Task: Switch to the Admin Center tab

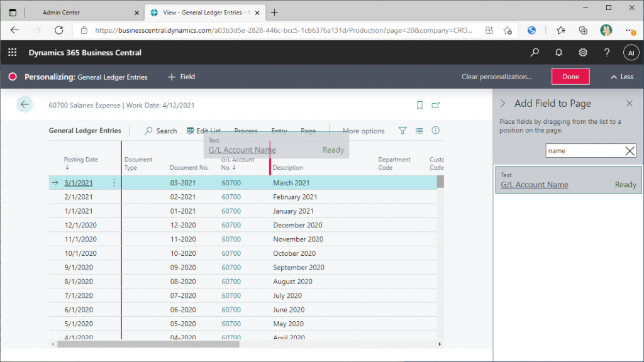Action: click(61, 13)
